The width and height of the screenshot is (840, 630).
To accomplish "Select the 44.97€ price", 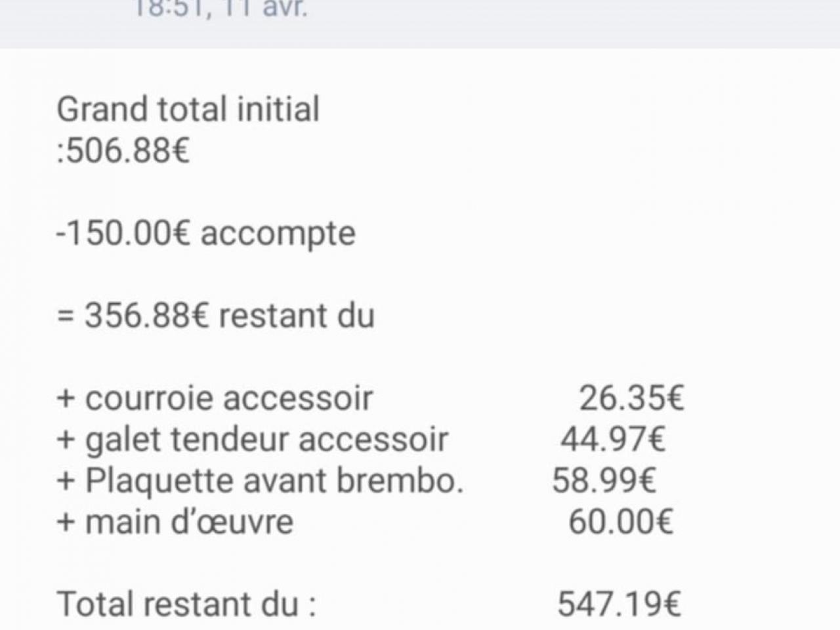I will (x=613, y=439).
